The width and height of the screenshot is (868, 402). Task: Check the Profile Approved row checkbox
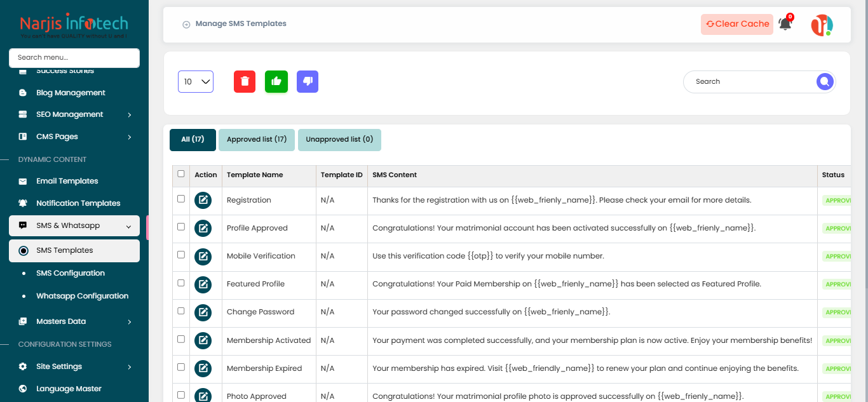pos(181,227)
